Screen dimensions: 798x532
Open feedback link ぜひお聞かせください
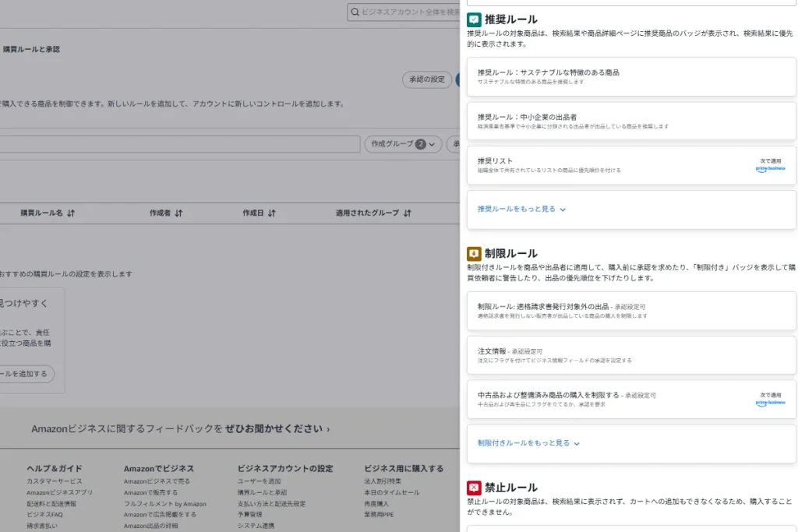coord(277,428)
